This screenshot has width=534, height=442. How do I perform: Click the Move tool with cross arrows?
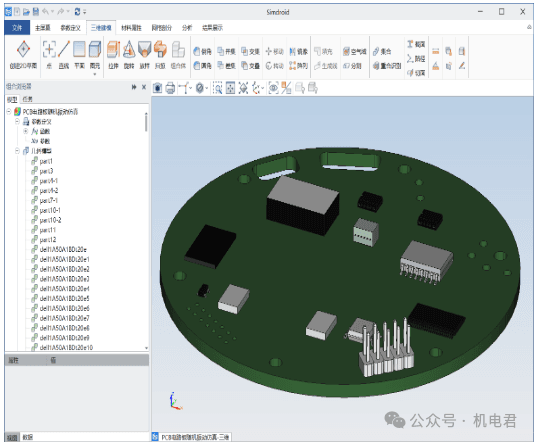[274, 51]
